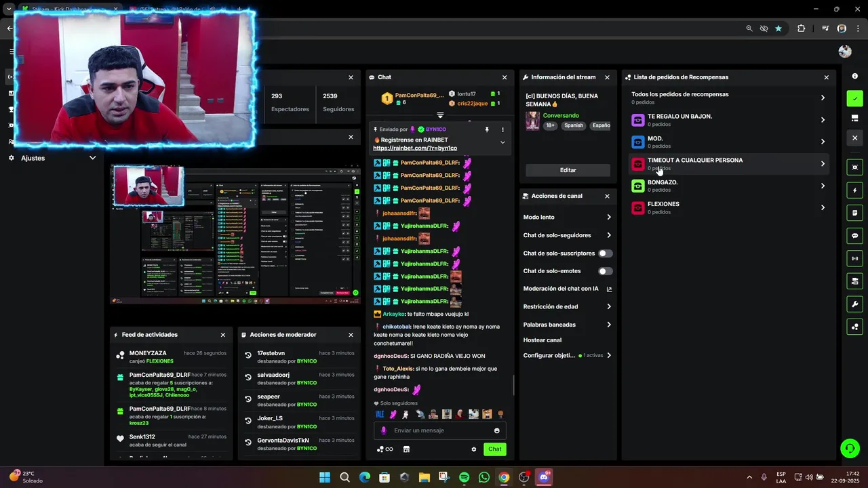Click the X button in right sidebar
Viewport: 868px width, 488px height.
[854, 138]
